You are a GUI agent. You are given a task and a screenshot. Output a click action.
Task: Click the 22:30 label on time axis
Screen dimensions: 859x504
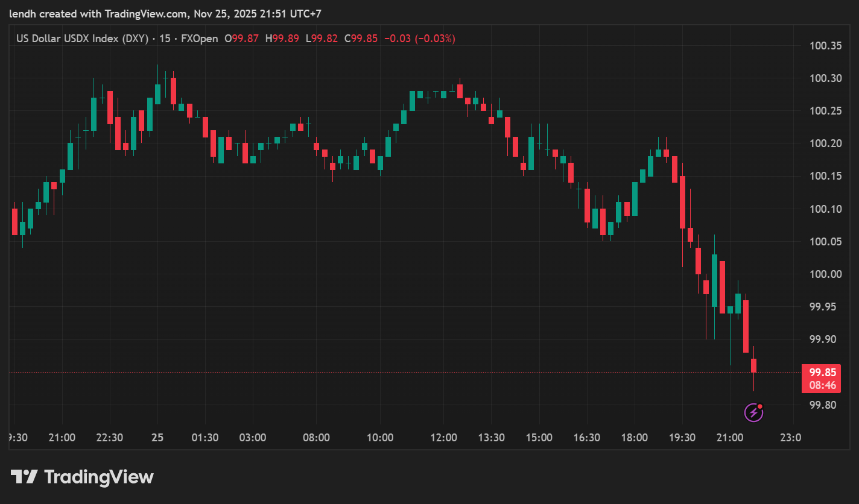tap(110, 438)
